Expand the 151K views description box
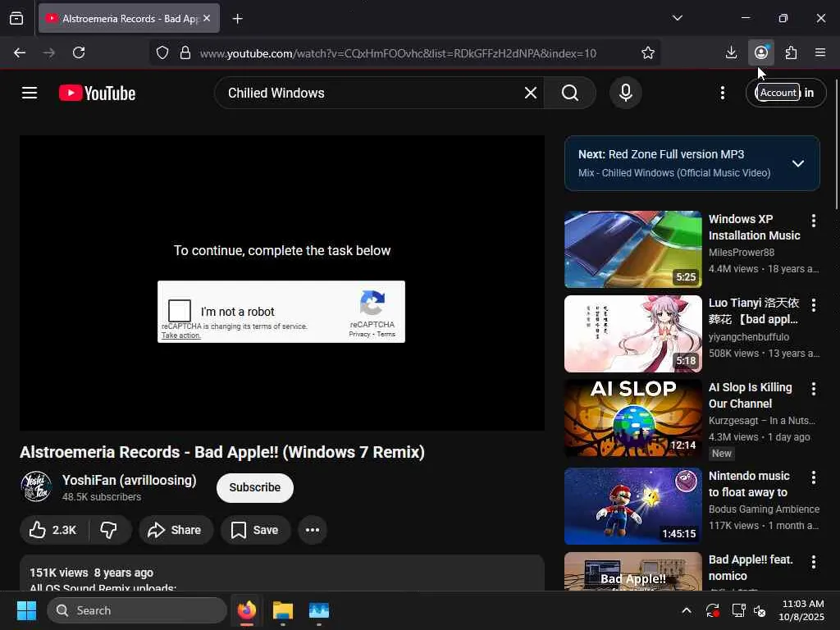The width and height of the screenshot is (840, 630). coord(282,573)
